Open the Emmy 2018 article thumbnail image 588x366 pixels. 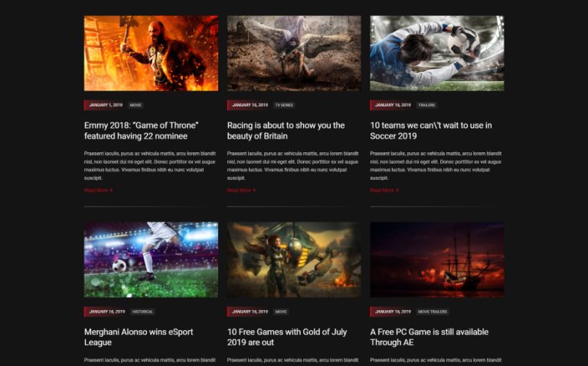pos(151,53)
